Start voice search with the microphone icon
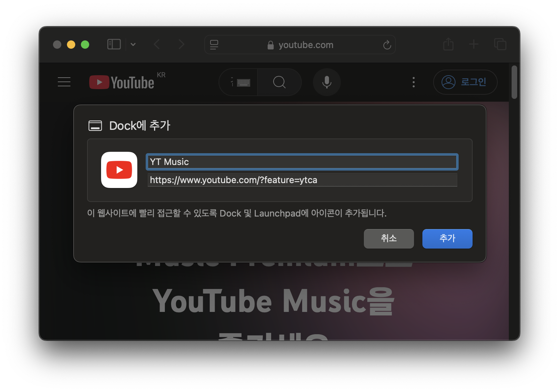 point(327,82)
